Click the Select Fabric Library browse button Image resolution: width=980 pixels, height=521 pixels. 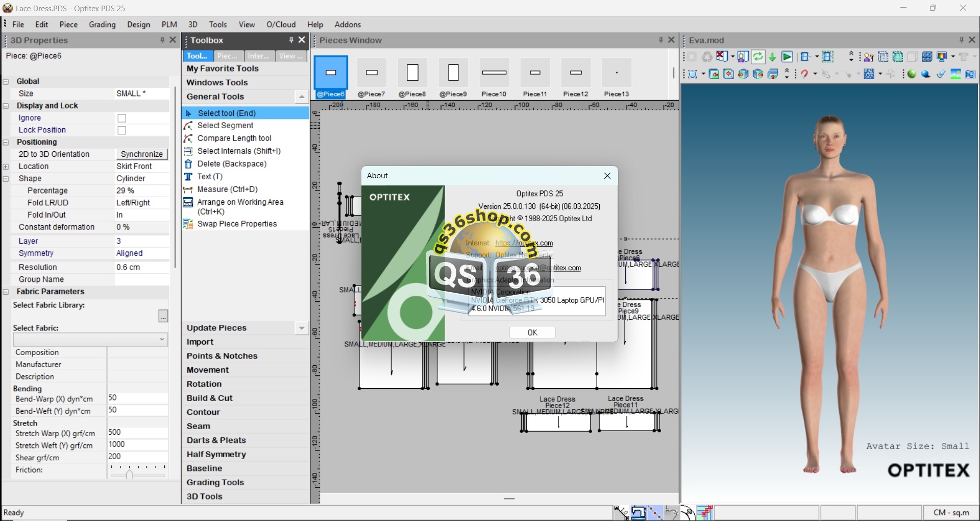click(163, 316)
